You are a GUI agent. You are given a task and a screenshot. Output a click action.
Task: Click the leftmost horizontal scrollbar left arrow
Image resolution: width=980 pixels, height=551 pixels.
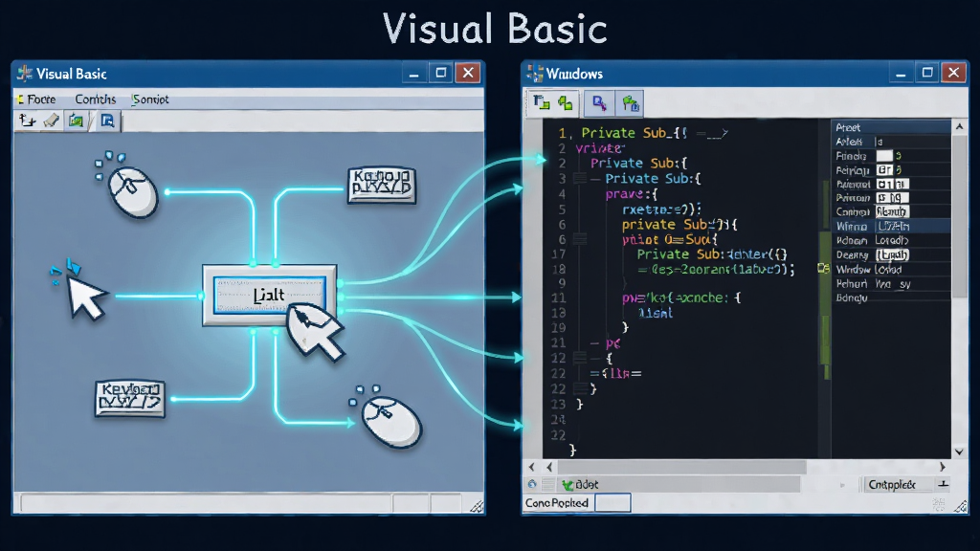[532, 467]
